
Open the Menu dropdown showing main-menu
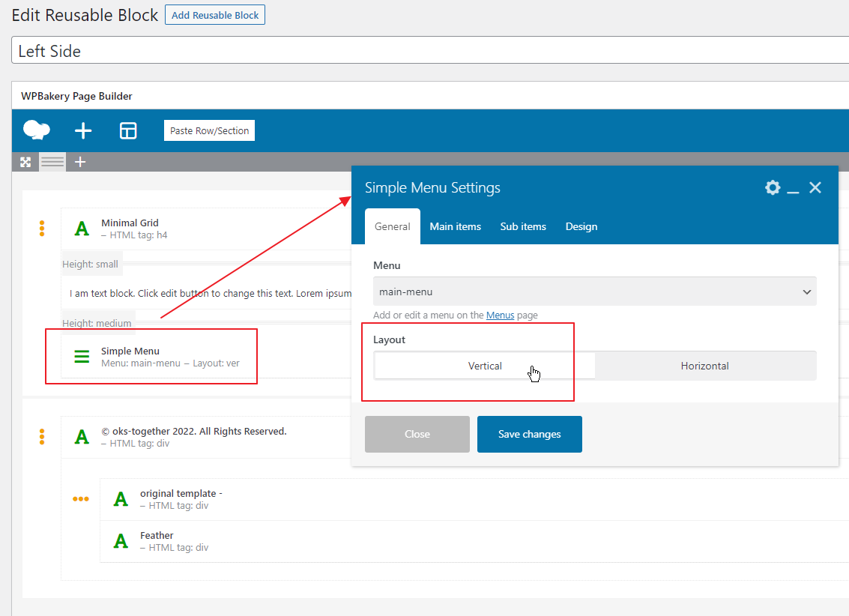594,292
